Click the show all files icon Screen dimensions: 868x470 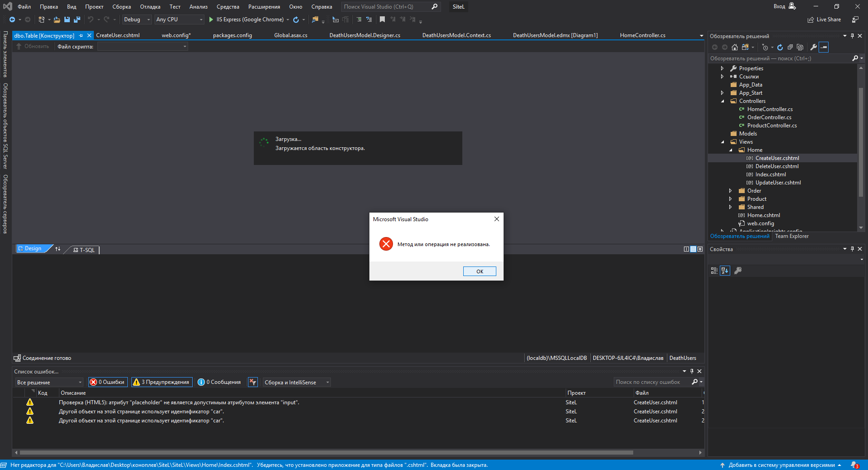pyautogui.click(x=800, y=47)
